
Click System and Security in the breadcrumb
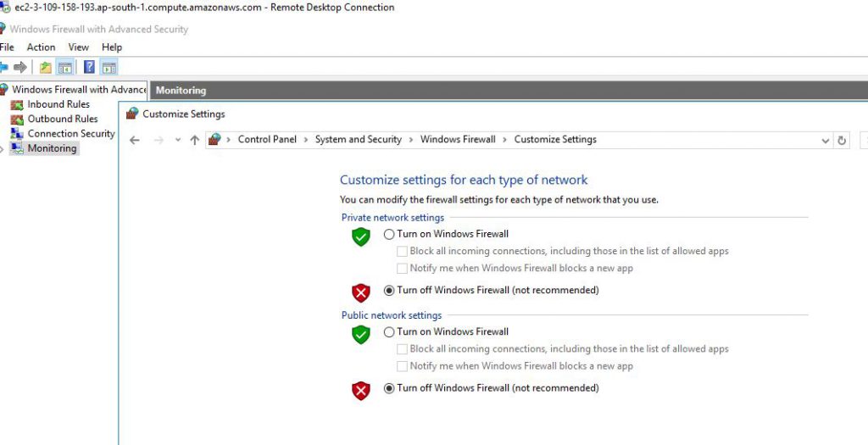point(358,140)
